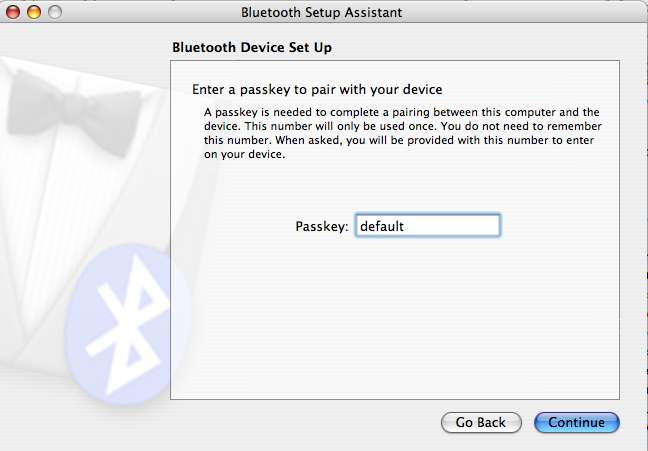Viewport: 648px width, 451px height.
Task: Click the word default in Passkey field
Action: click(x=382, y=226)
